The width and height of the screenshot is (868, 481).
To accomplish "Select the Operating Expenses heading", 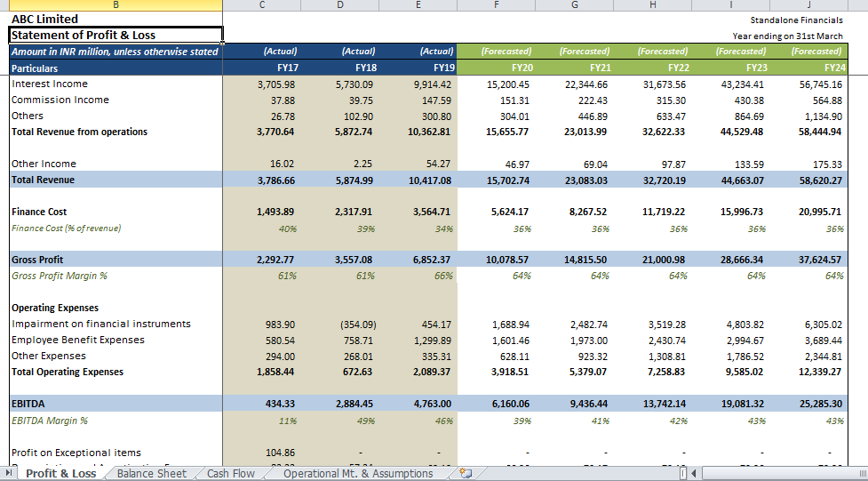I will [x=55, y=308].
